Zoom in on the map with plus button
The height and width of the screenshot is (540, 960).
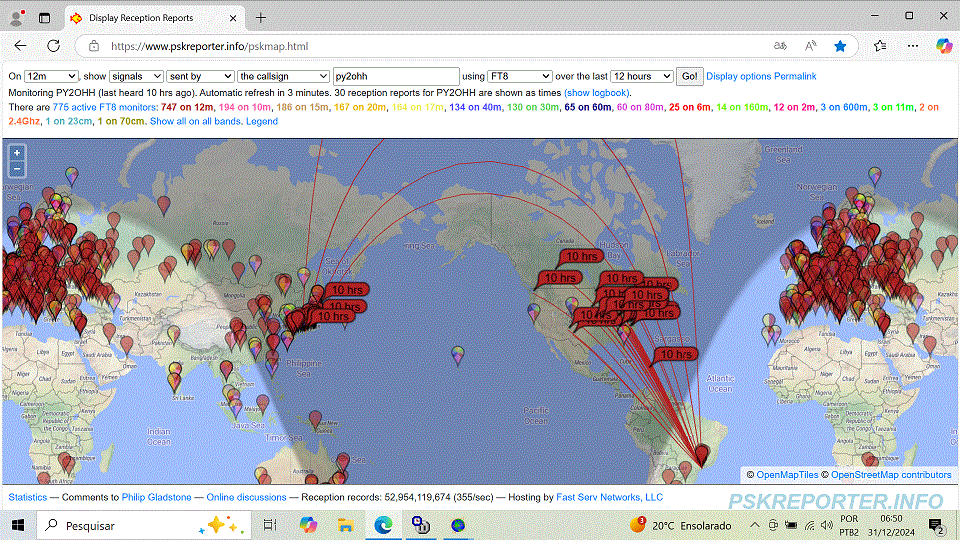pyautogui.click(x=17, y=152)
